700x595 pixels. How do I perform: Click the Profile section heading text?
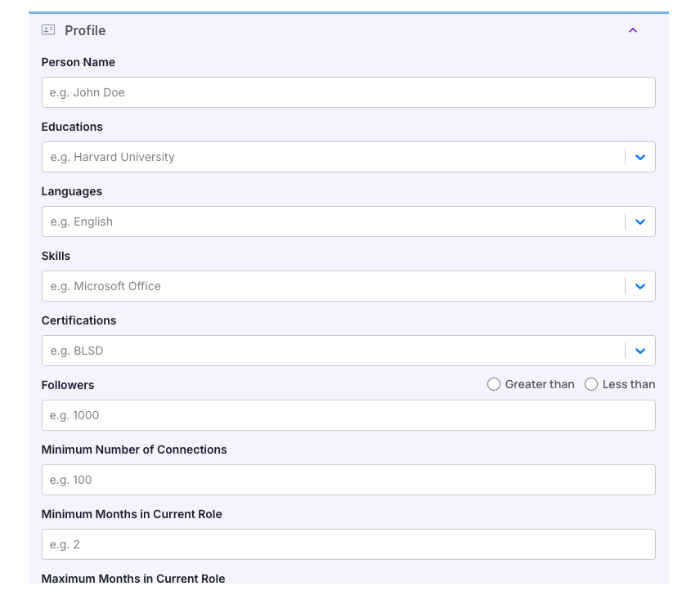pos(85,30)
